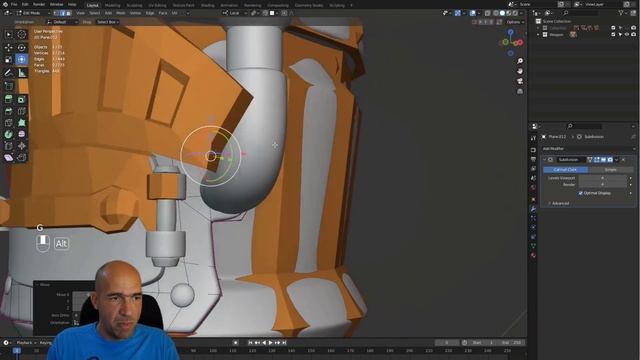
Task: Open the Mesh menu in viewport header
Action: [121, 13]
